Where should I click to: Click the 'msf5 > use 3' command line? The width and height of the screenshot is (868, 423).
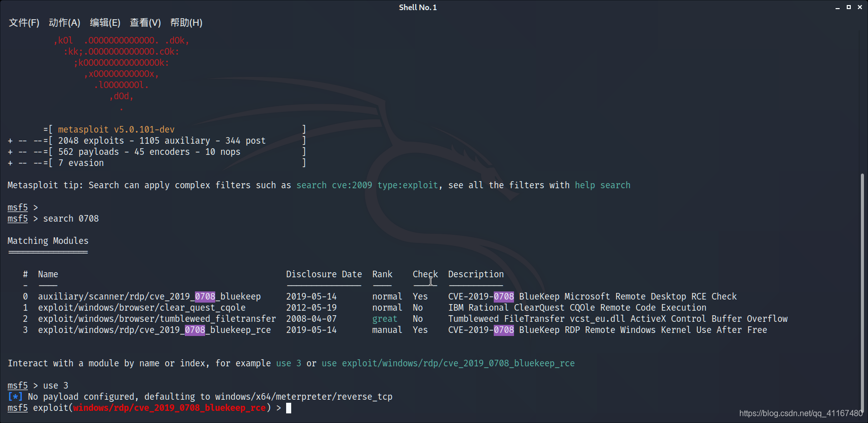pos(38,386)
